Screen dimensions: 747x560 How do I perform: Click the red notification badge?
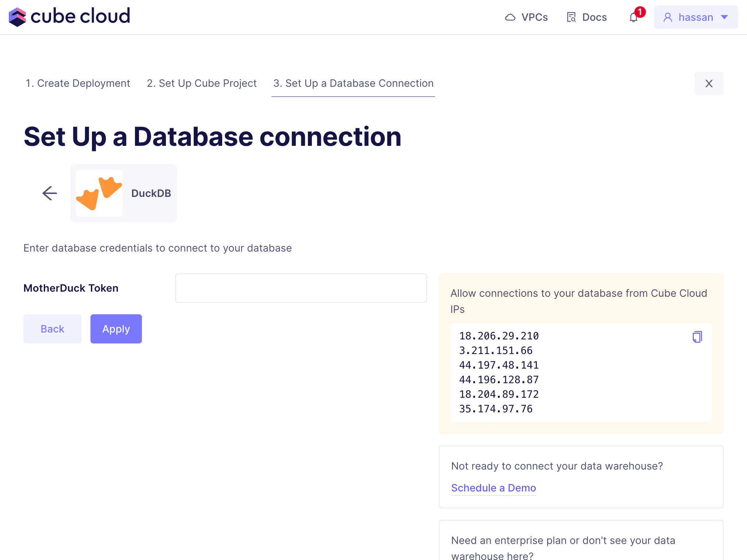(640, 12)
